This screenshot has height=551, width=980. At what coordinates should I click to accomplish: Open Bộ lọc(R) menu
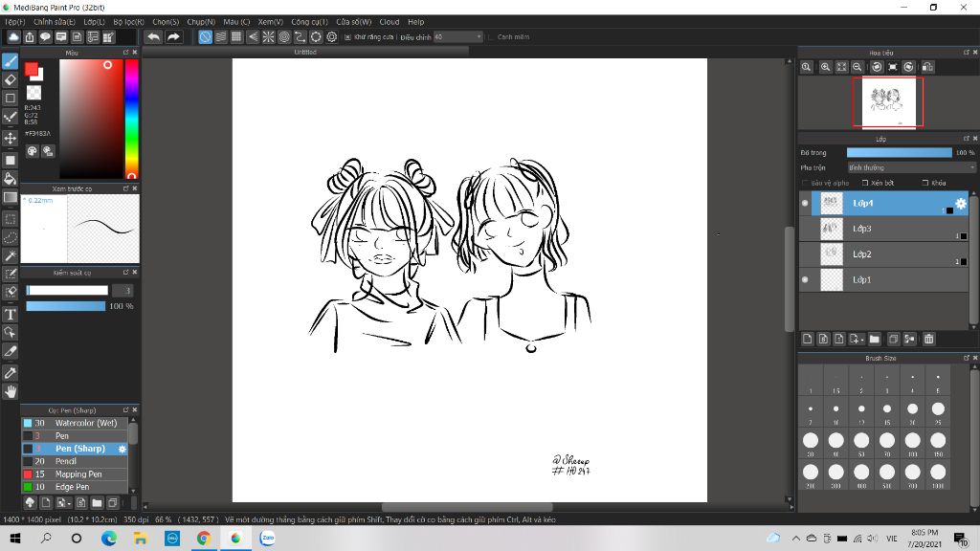pos(129,22)
